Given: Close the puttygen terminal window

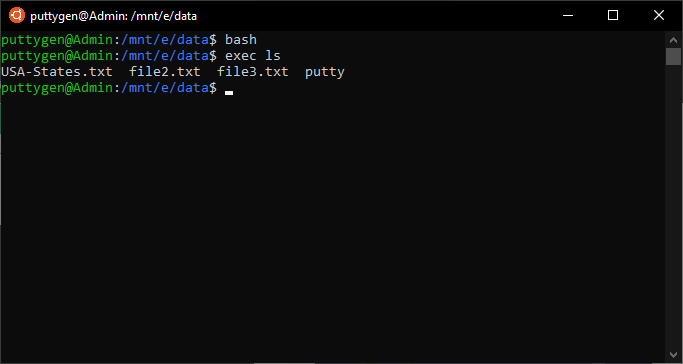Looking at the screenshot, I should 659,15.
